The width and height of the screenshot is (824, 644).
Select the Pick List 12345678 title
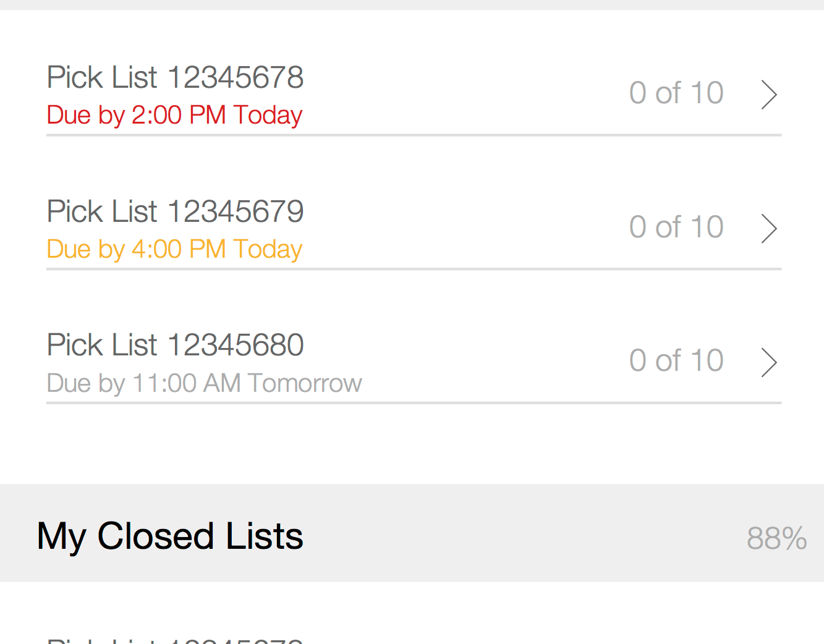176,78
